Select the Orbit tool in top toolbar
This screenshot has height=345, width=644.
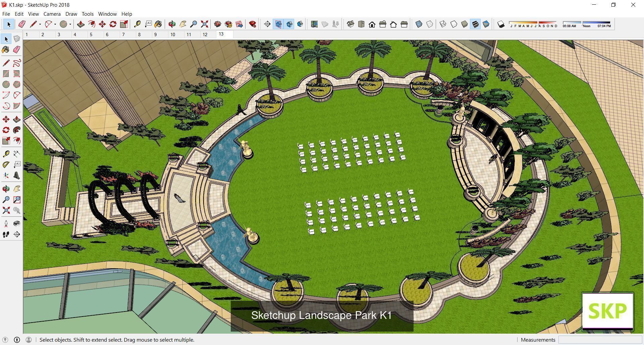click(172, 24)
